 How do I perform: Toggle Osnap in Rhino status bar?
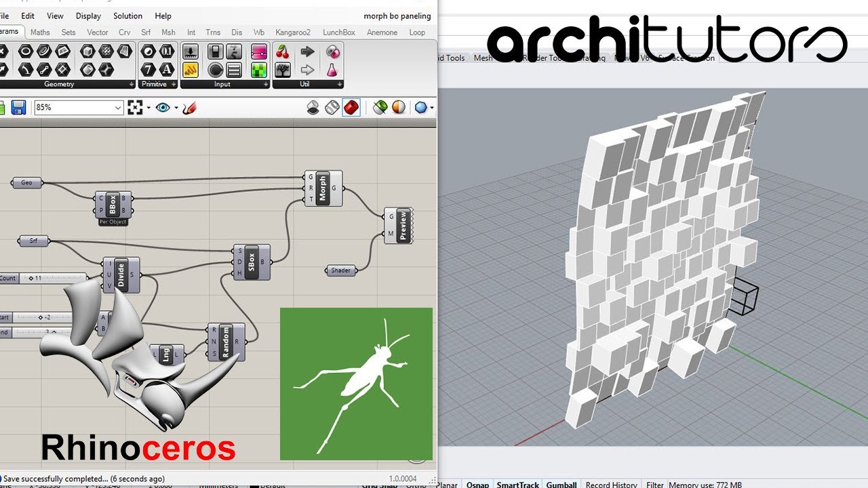(478, 484)
